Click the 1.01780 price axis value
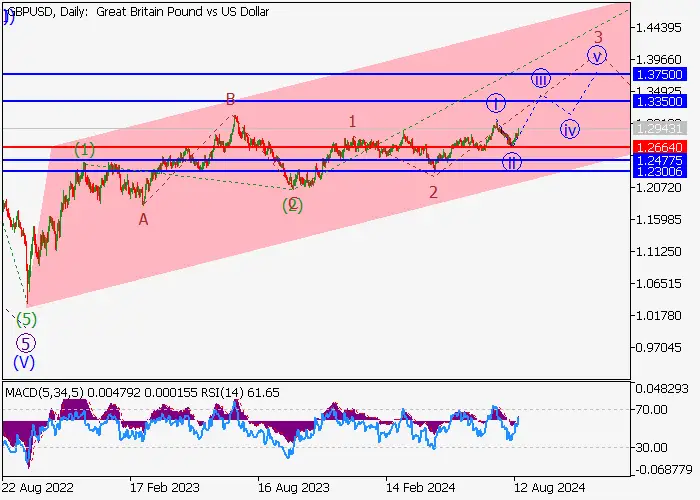This screenshot has width=700, height=500. 658,316
